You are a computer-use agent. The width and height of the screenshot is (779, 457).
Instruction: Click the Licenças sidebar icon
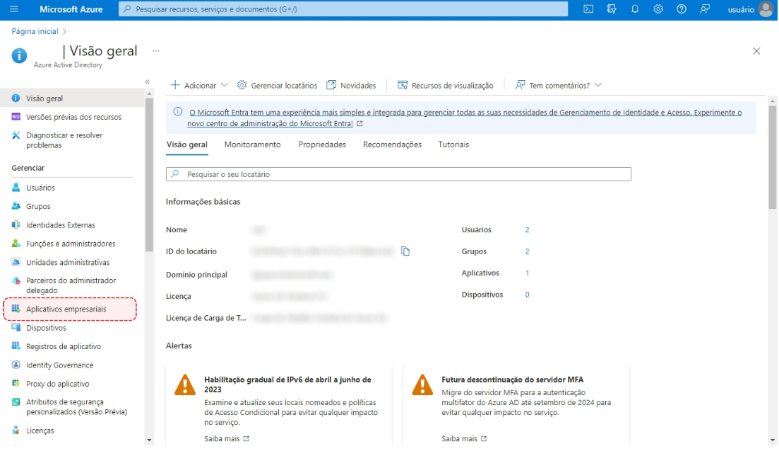[x=16, y=430]
